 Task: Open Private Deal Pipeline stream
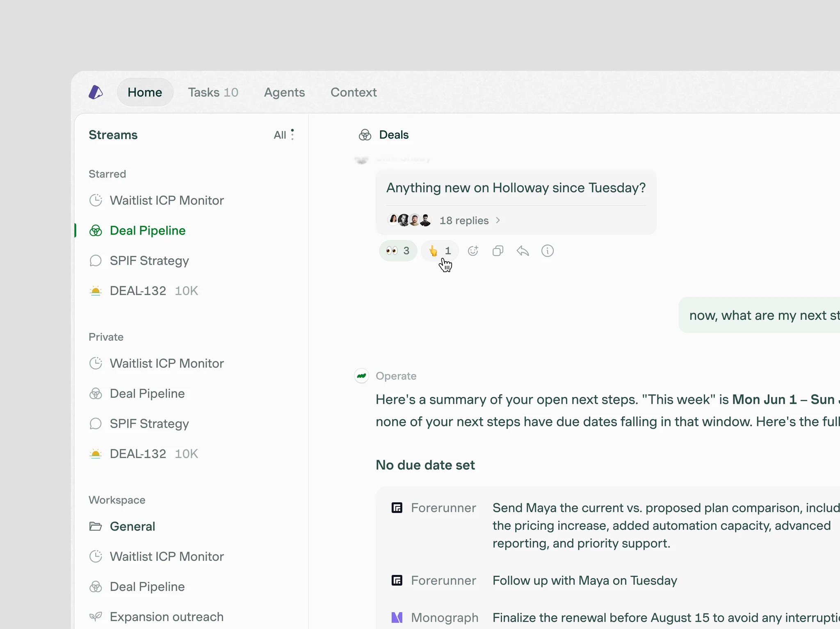pos(137,394)
